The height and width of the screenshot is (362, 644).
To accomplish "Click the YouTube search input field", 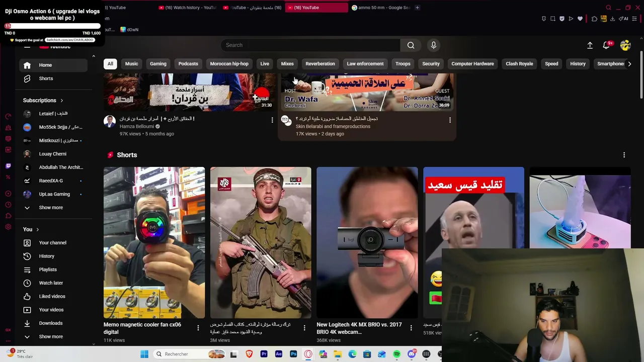I will [x=310, y=45].
